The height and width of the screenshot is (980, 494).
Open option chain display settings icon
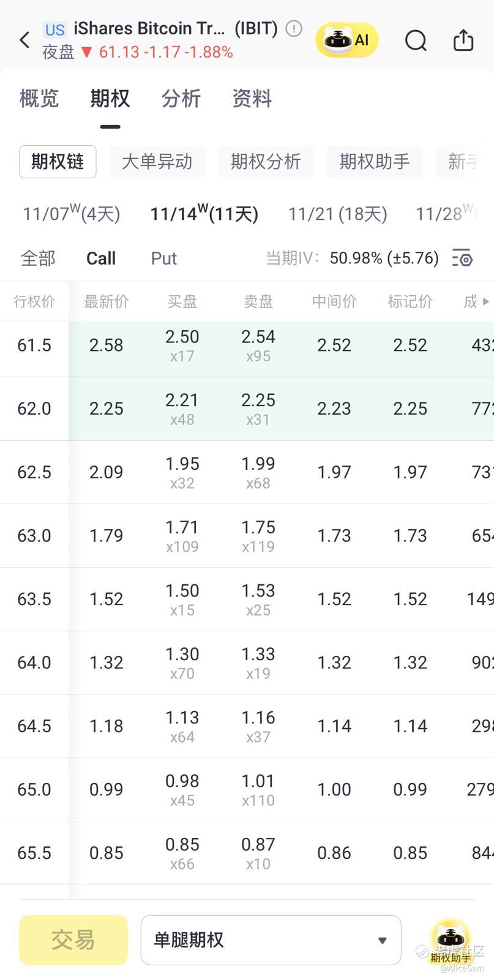(462, 258)
